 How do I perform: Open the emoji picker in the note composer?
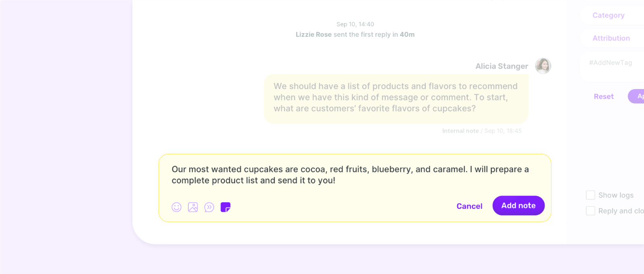click(x=177, y=207)
